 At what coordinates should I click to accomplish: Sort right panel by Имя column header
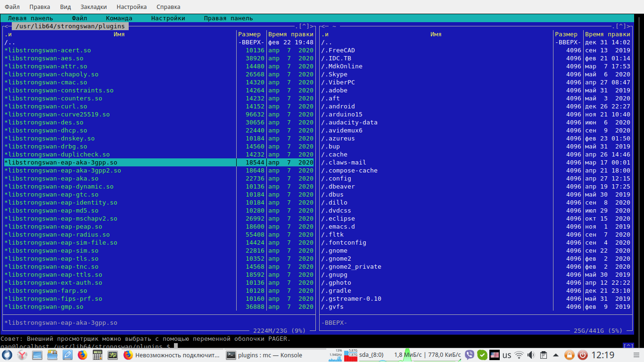(436, 34)
